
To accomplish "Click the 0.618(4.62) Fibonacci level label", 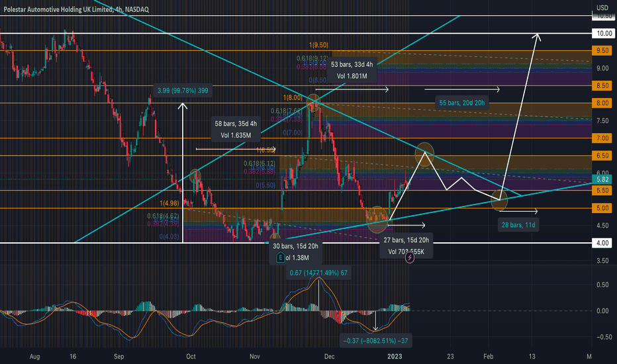I will (163, 216).
